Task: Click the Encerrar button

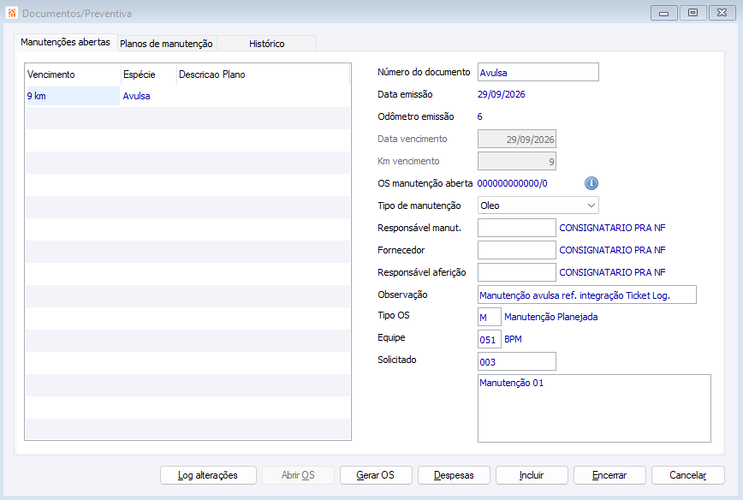Action: [x=609, y=475]
